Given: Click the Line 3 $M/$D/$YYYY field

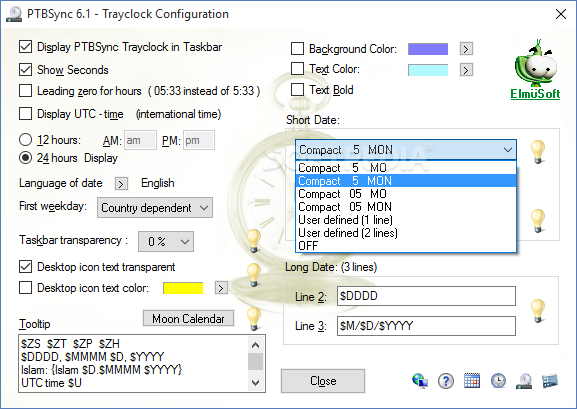Looking at the screenshot, I should pyautogui.click(x=426, y=326).
